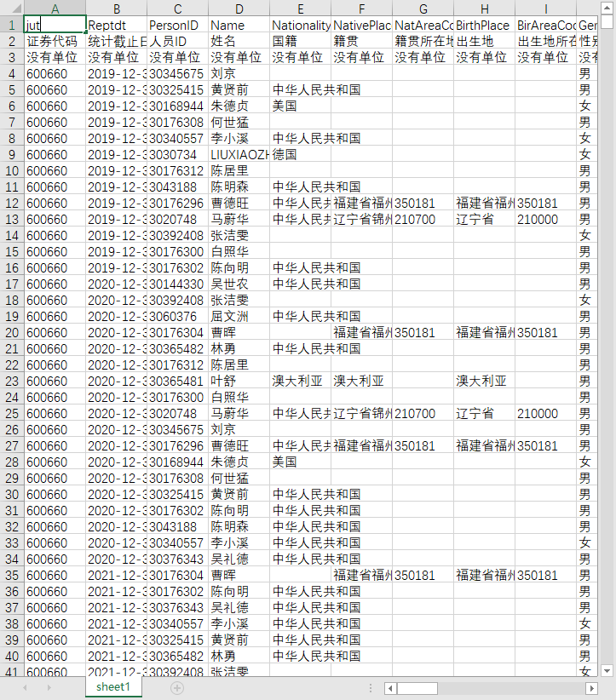The width and height of the screenshot is (616, 700).
Task: Go to previous sheet arrow
Action: pyautogui.click(x=25, y=688)
